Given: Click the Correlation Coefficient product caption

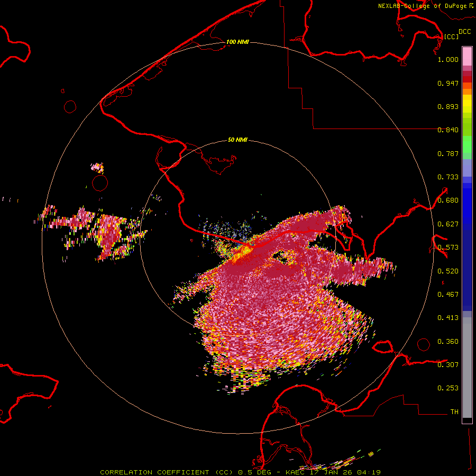Looking at the screenshot, I should [x=240, y=472].
